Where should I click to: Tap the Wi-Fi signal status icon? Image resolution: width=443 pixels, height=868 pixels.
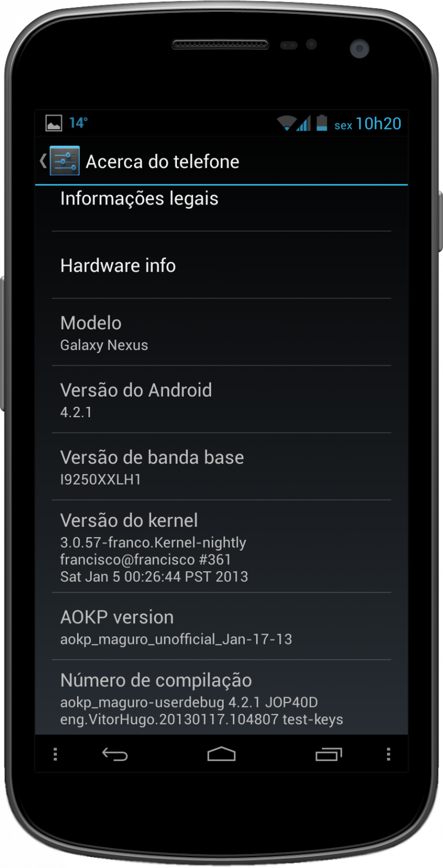[286, 123]
